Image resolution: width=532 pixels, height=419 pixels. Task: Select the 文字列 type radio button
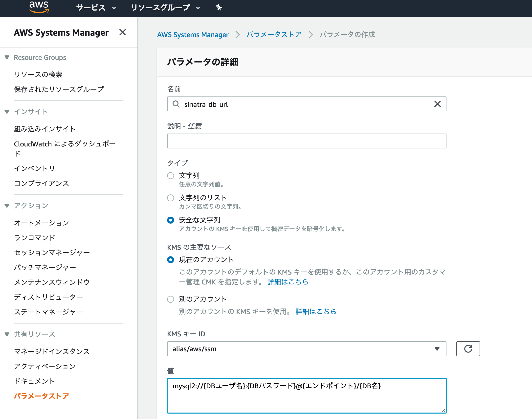(171, 176)
